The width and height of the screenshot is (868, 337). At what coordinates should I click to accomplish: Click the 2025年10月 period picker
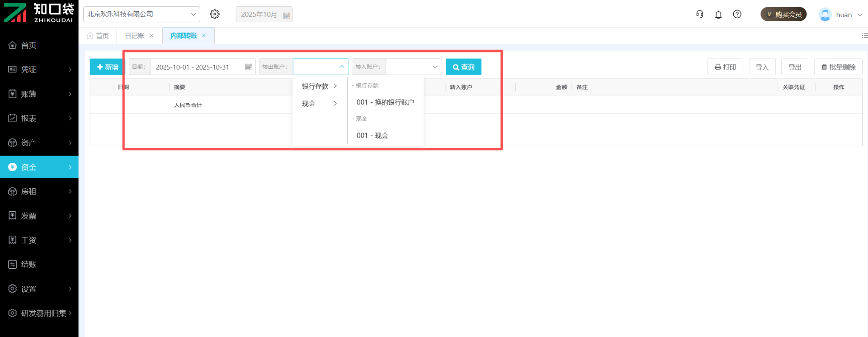tap(264, 14)
